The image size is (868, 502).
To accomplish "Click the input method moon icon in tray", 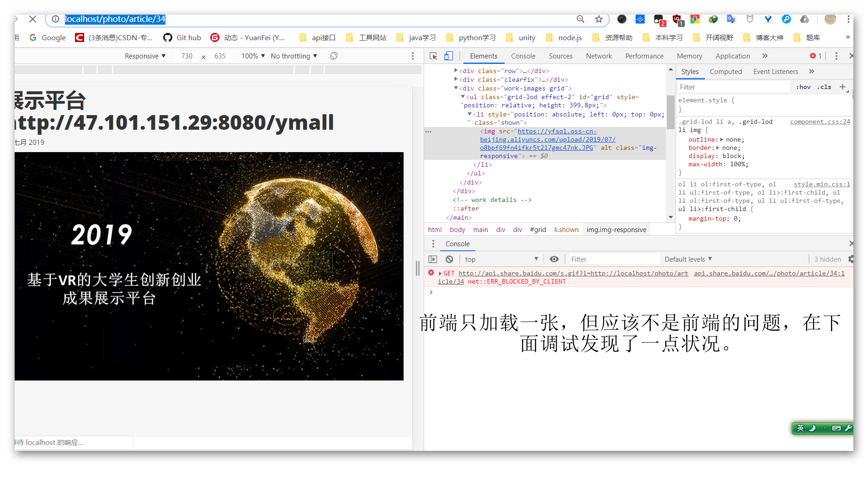I will 812,428.
